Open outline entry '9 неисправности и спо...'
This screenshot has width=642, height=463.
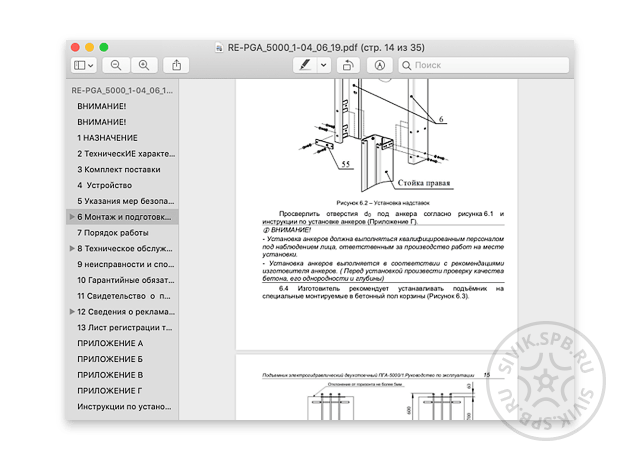[x=126, y=264]
